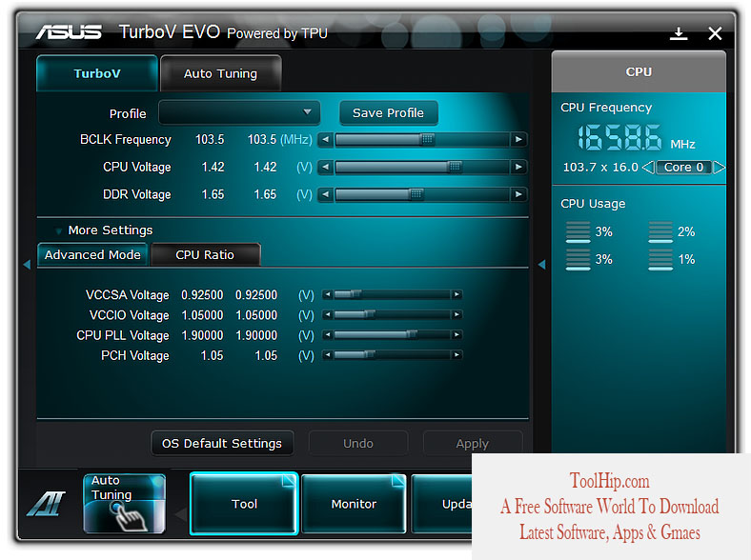This screenshot has height=560, width=751.
Task: Click the 1% CPU usage bar indicator
Action: click(660, 259)
